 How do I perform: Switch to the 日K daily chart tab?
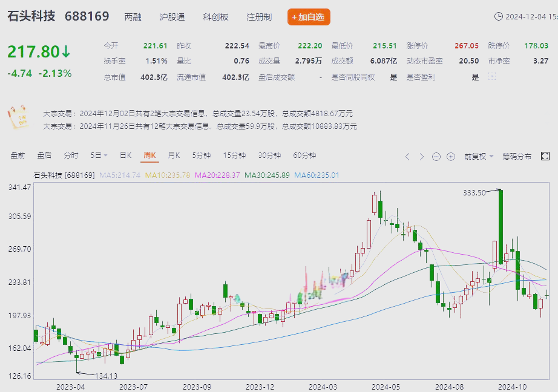[125, 155]
